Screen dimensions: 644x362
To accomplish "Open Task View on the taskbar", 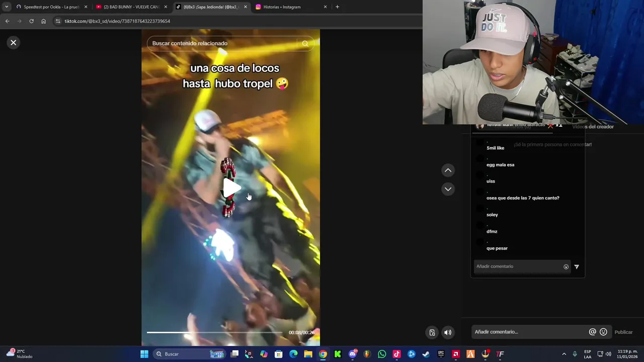I will pyautogui.click(x=234, y=354).
